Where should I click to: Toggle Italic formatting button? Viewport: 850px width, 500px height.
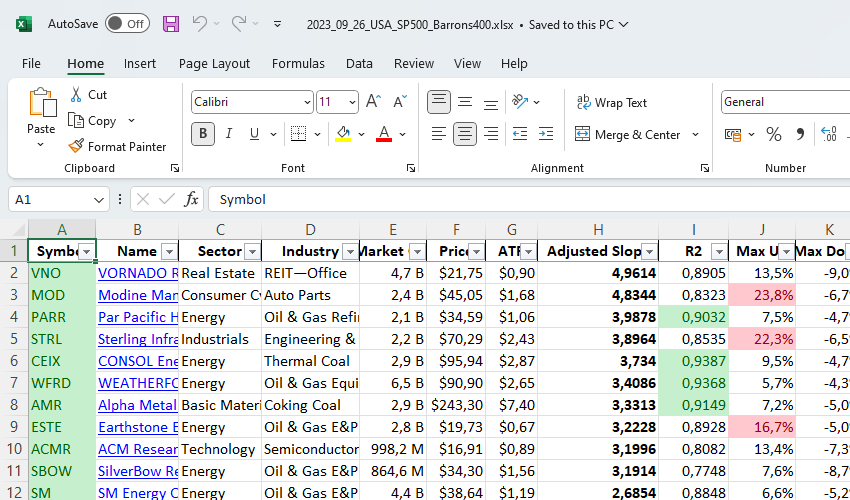229,134
